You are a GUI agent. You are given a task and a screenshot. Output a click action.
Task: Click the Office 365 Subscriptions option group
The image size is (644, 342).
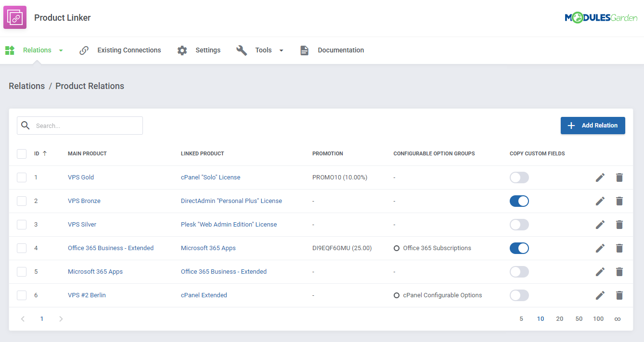tap(437, 248)
